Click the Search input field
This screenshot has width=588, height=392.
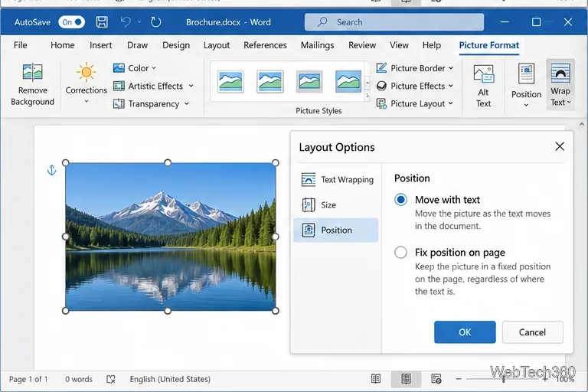394,22
